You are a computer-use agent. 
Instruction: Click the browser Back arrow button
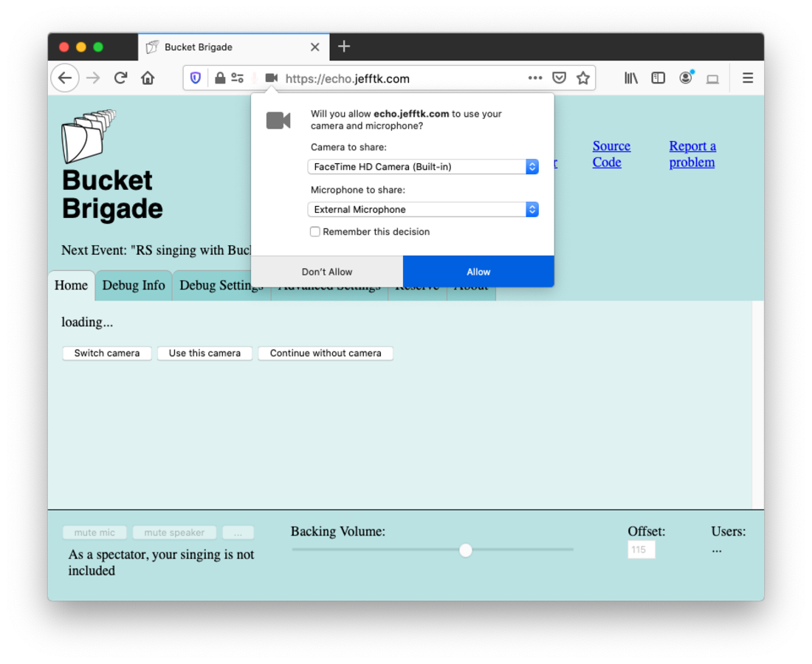(x=65, y=78)
